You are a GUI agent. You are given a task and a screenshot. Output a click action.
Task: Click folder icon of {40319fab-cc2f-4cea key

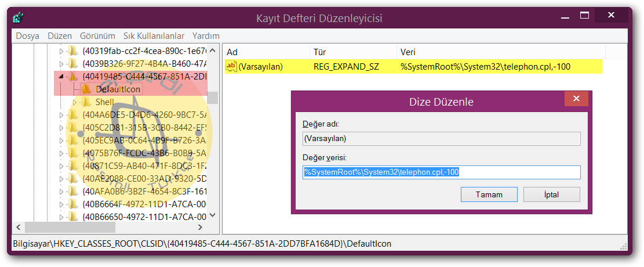click(73, 51)
